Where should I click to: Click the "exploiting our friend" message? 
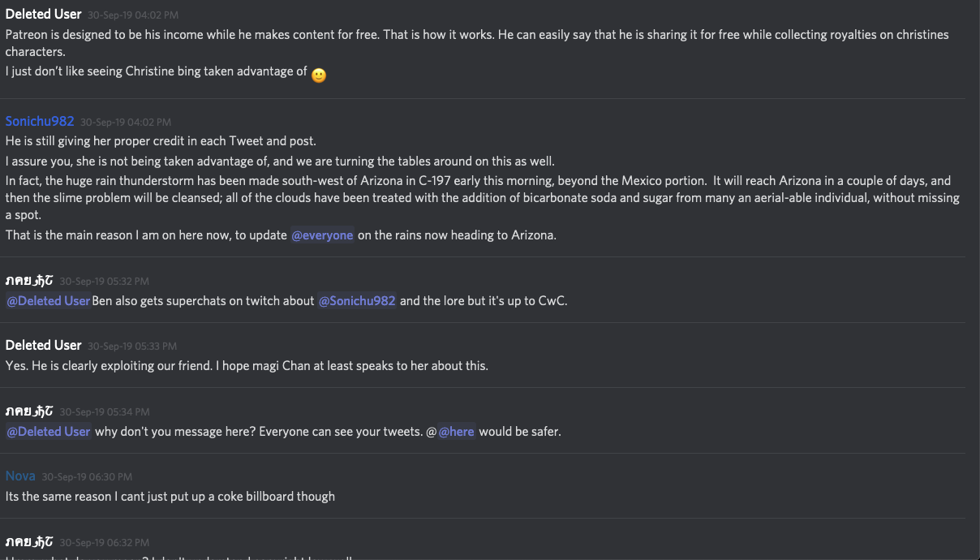pos(247,365)
